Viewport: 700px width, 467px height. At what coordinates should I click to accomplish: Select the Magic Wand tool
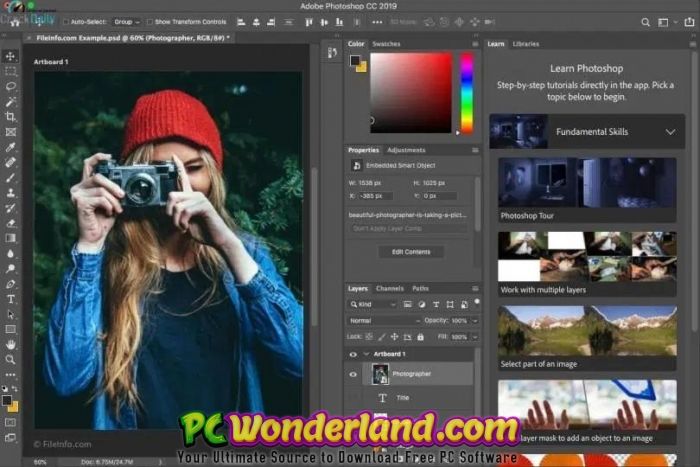pos(10,101)
